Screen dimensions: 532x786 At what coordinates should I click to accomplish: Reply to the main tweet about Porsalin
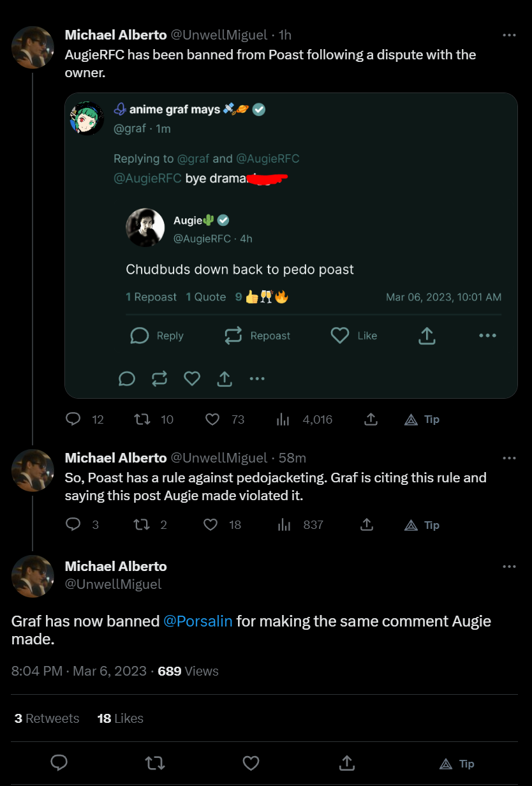(x=59, y=763)
